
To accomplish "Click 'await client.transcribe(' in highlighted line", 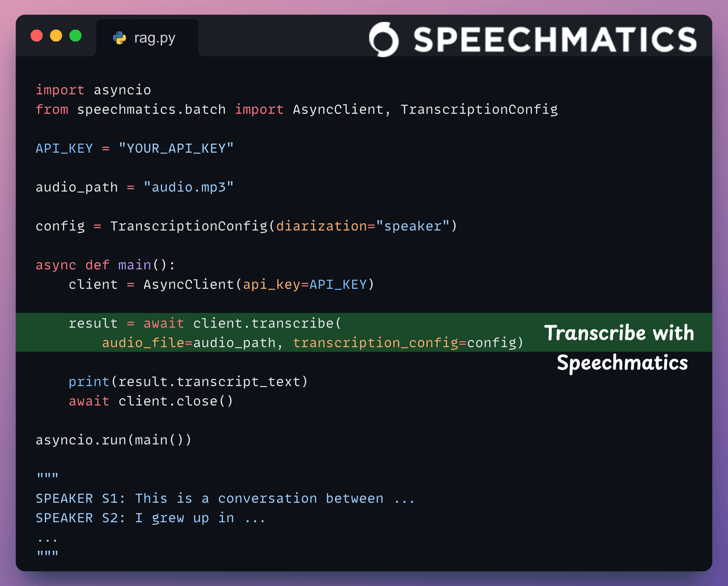I will pos(243,323).
